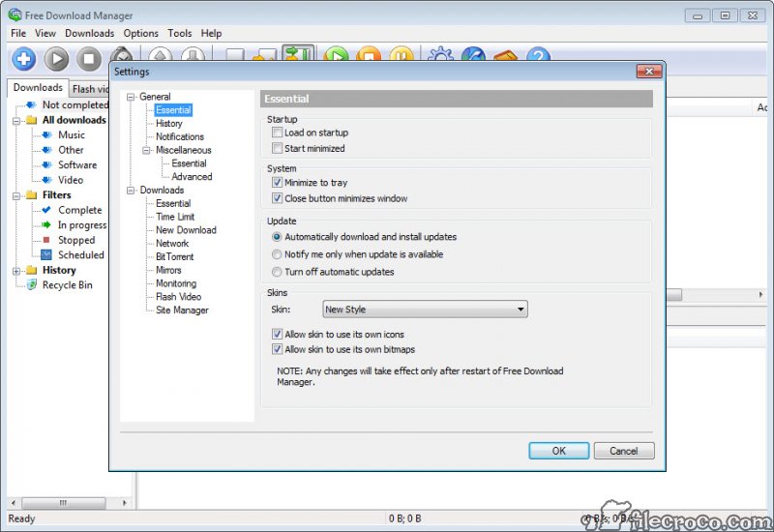Expand the History node in main sidebar
Image resolution: width=774 pixels, height=532 pixels.
(15, 271)
